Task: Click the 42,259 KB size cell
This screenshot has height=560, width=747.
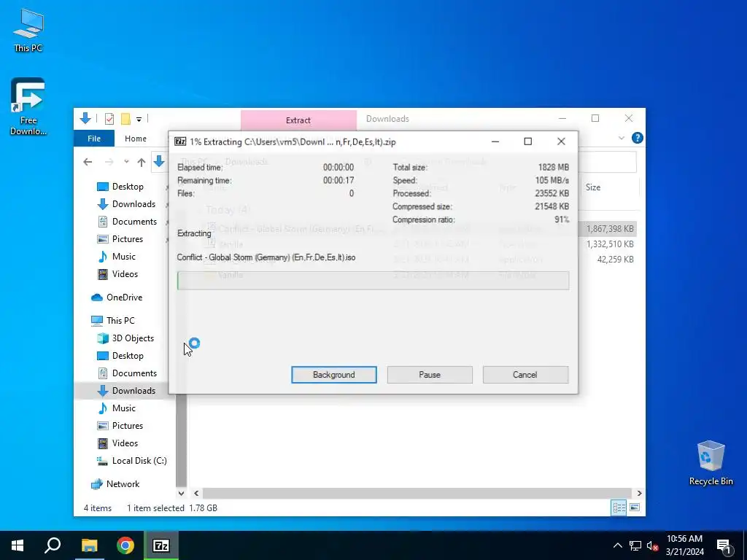Action: 615,260
